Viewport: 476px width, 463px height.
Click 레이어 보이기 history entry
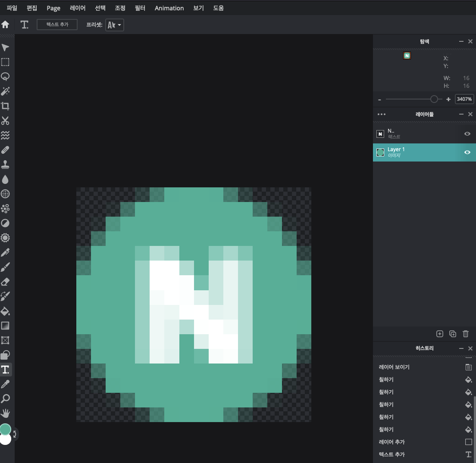[x=424, y=367]
